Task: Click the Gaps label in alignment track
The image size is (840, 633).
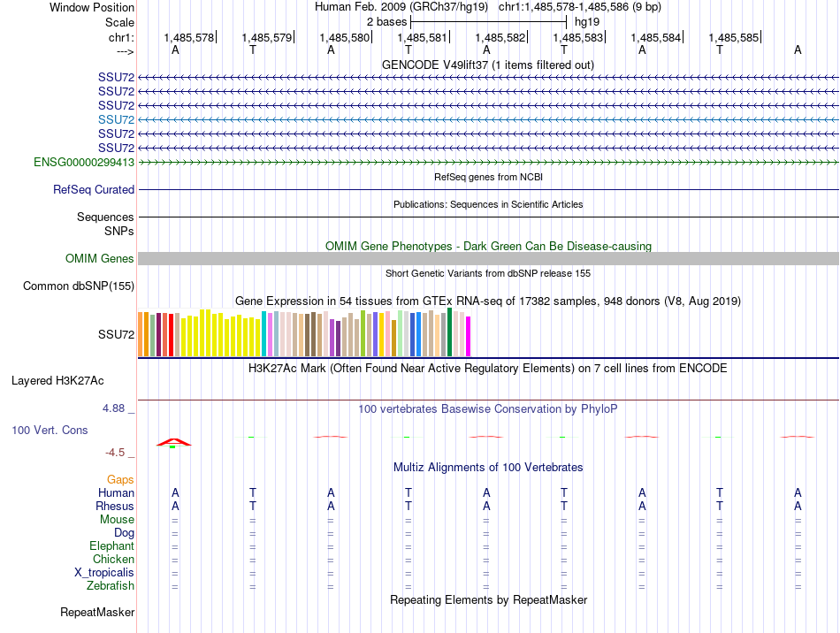Action: coord(120,480)
